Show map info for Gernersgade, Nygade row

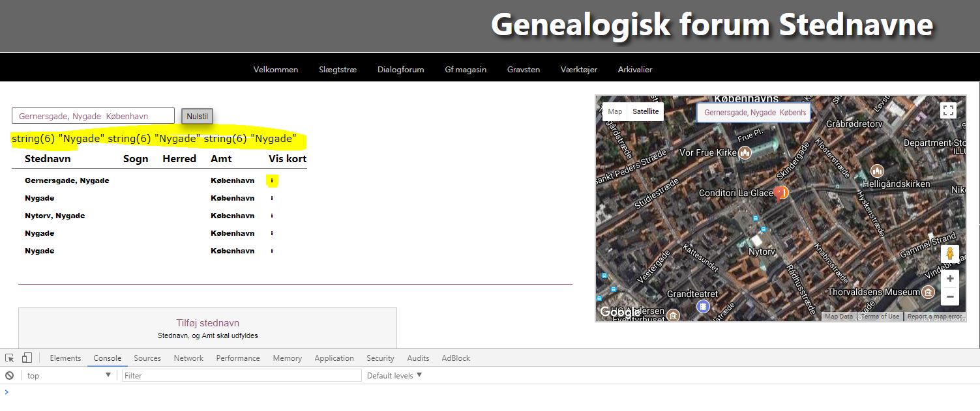[x=272, y=180]
